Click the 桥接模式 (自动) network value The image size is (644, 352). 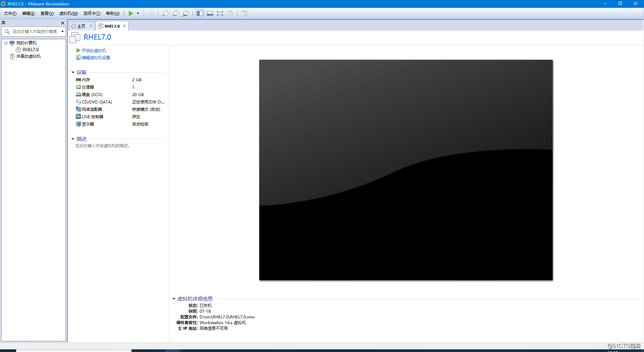[x=146, y=109]
